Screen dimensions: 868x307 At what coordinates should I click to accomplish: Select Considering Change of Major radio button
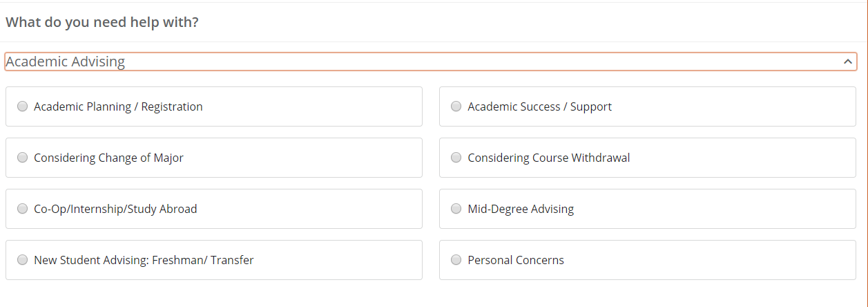(x=23, y=158)
